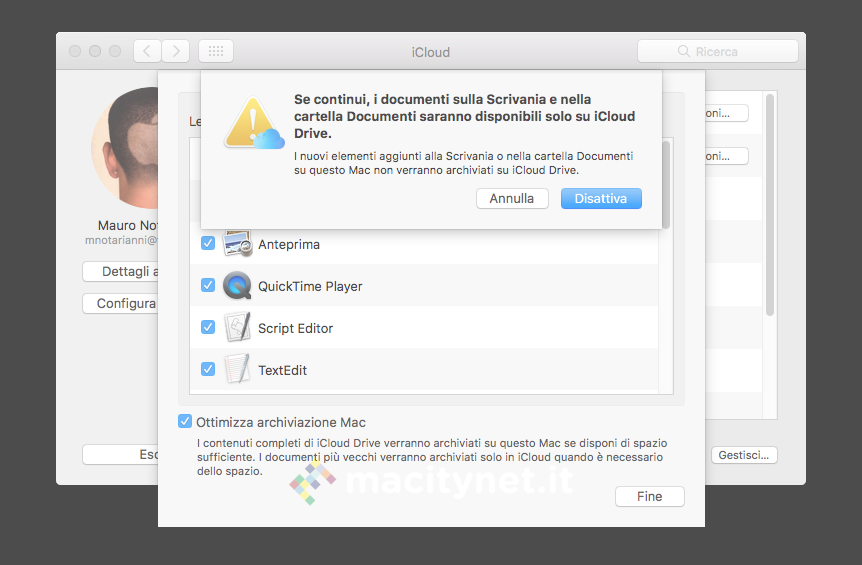Click the app list scrollbar
Viewport: 862px width, 565px height.
666,185
